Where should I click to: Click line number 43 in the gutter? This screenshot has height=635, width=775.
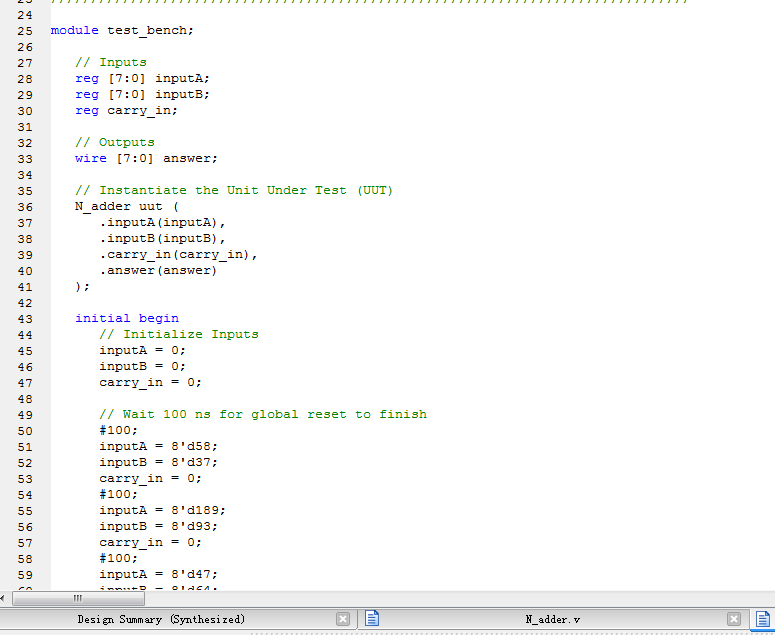coord(25,318)
